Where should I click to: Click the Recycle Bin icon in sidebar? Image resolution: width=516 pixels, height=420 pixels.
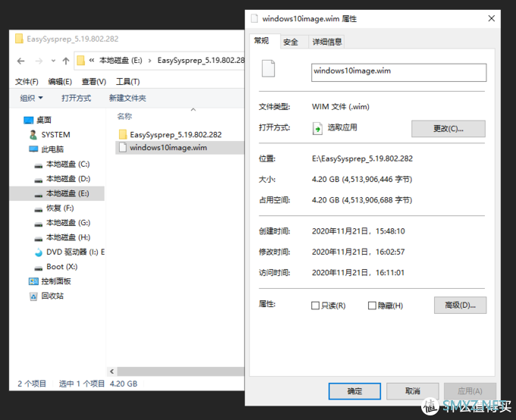pyautogui.click(x=33, y=296)
